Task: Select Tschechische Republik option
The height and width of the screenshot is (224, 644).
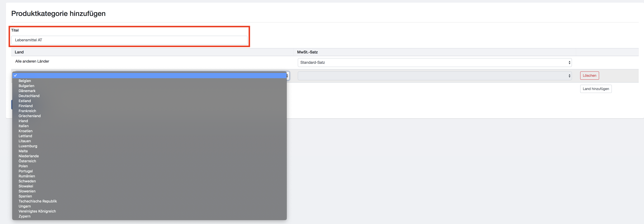Action: click(38, 201)
